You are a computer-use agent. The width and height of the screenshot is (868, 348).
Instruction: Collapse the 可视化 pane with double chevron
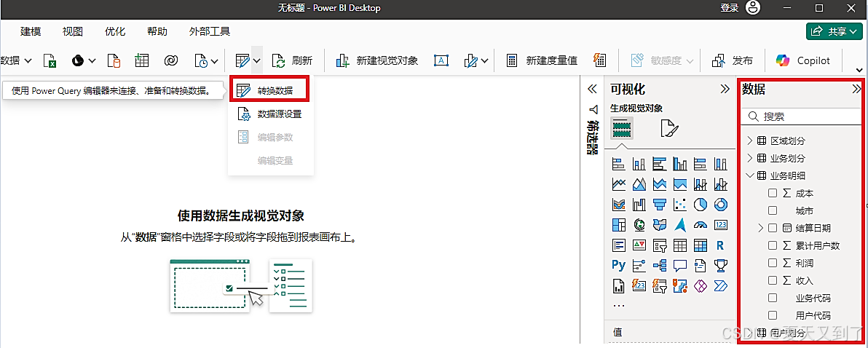click(x=725, y=89)
